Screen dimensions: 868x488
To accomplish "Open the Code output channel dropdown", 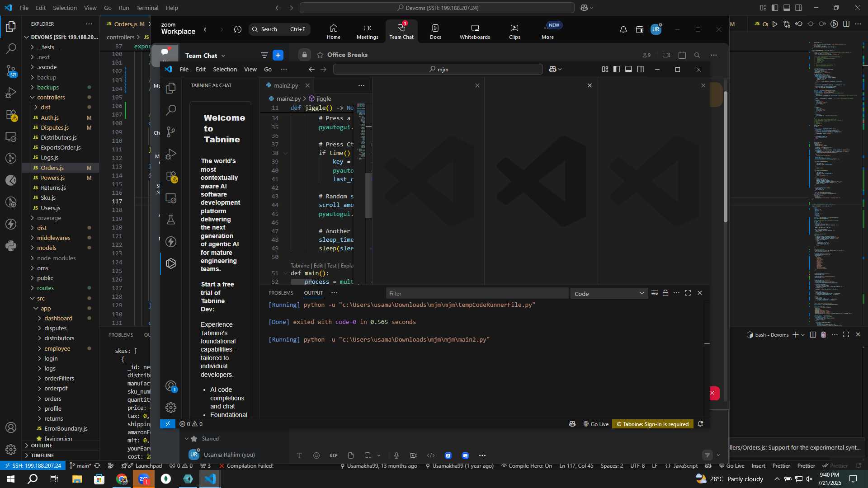I will tap(609, 294).
